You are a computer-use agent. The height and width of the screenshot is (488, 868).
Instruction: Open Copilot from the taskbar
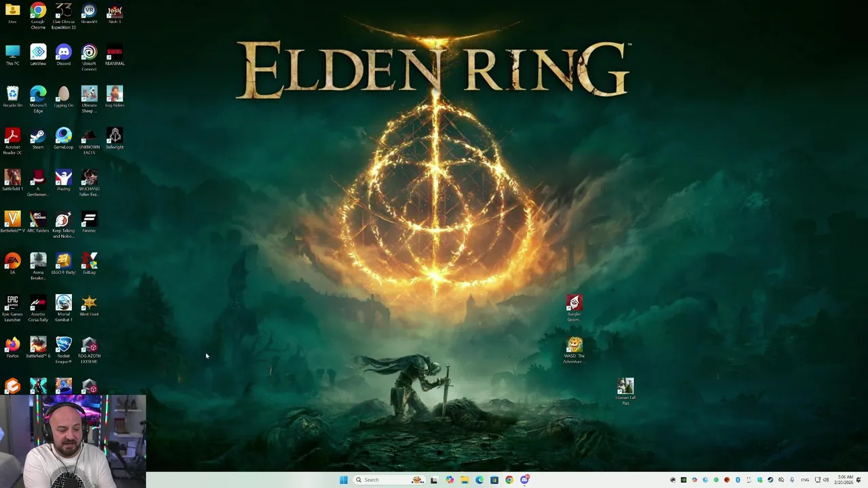[450, 480]
